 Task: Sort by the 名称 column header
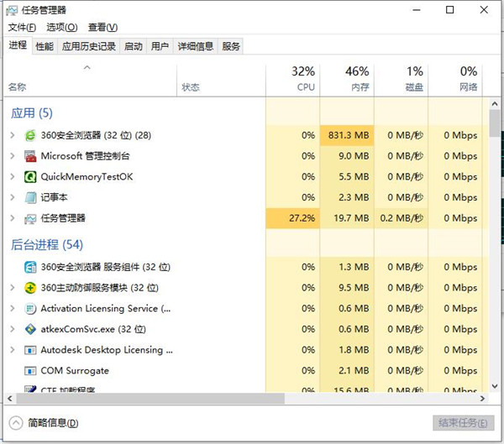[x=90, y=80]
